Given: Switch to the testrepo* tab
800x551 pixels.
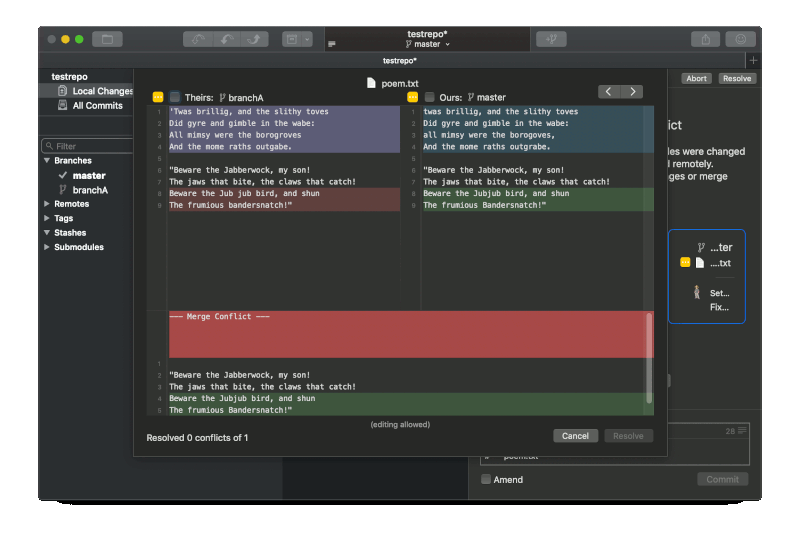Looking at the screenshot, I should click(x=399, y=61).
